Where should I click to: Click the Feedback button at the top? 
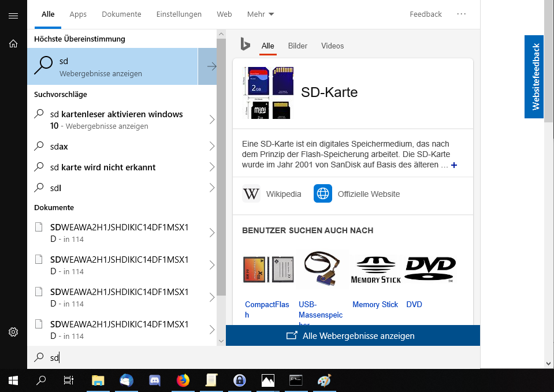click(426, 14)
